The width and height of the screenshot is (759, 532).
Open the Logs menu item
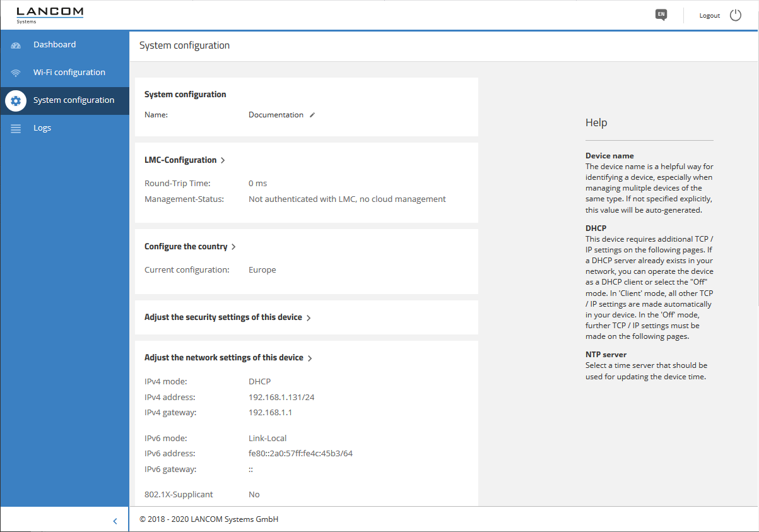pyautogui.click(x=42, y=128)
